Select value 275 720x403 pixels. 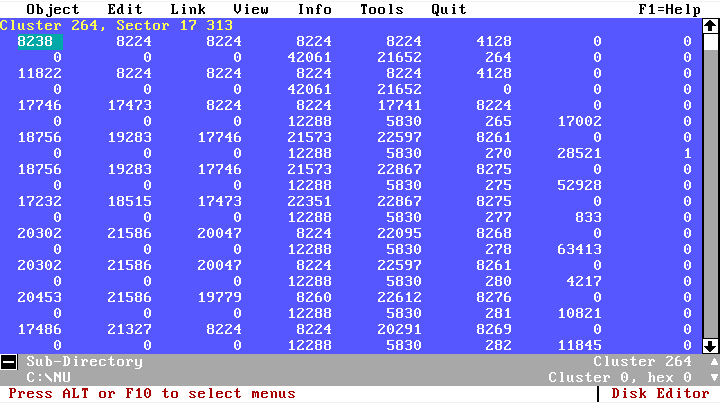pos(498,185)
